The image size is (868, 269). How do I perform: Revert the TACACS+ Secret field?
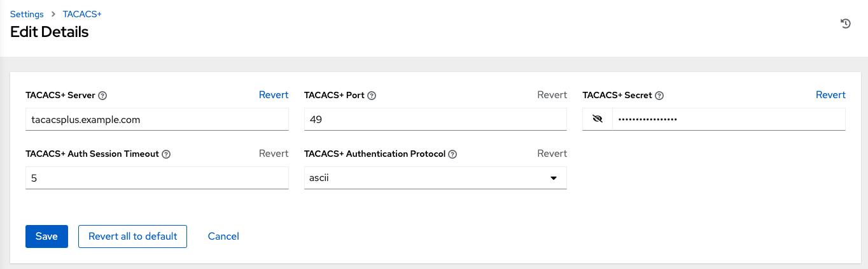830,95
